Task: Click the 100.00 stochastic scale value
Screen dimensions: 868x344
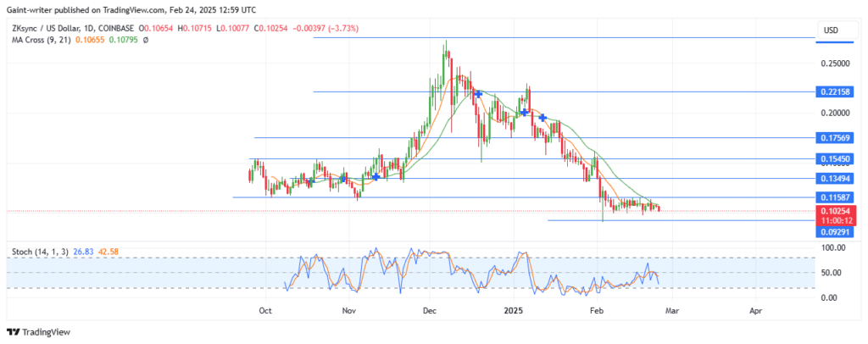Action: (x=832, y=247)
